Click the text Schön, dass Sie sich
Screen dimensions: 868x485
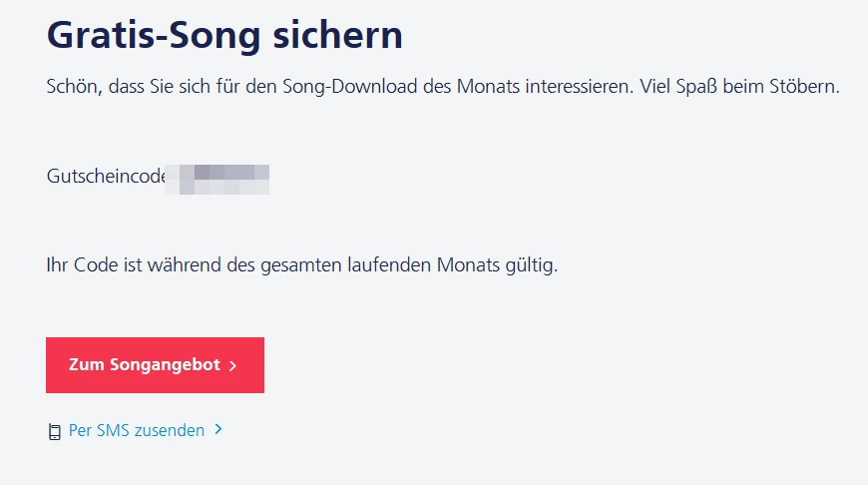pos(124,87)
